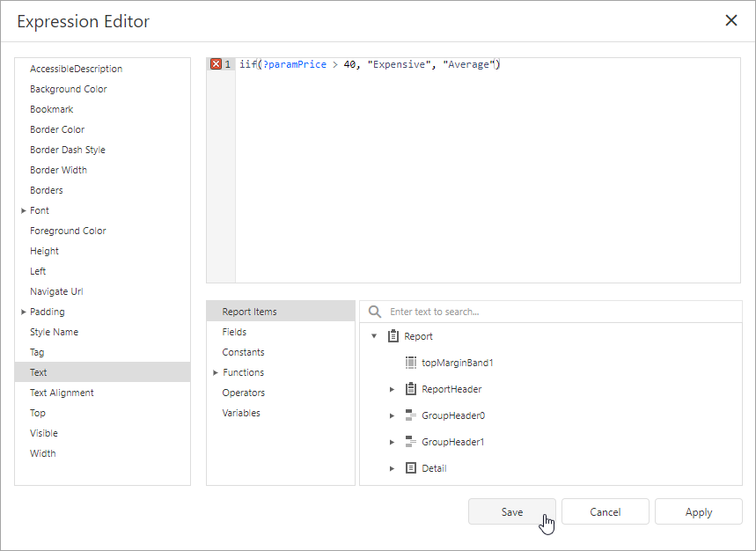Expand the Functions category
The height and width of the screenshot is (551, 756).
pos(215,371)
